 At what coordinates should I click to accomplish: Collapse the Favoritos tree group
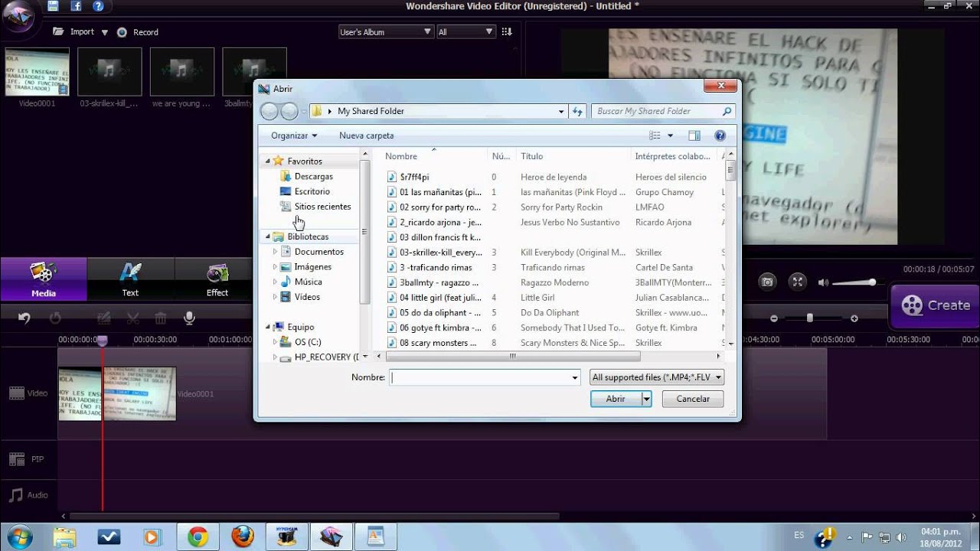pos(268,161)
